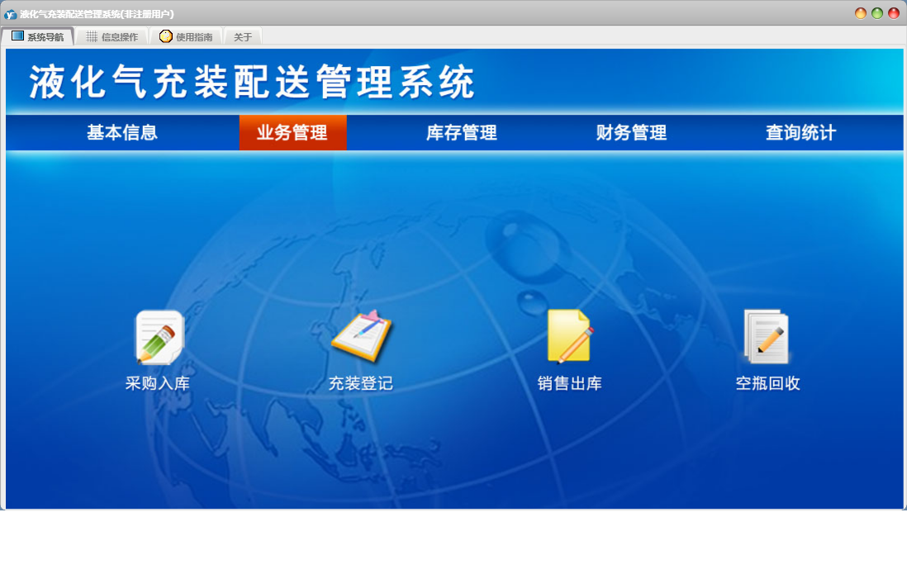This screenshot has height=588, width=907.
Task: Select the 业务管理 navigation menu
Action: (x=292, y=132)
